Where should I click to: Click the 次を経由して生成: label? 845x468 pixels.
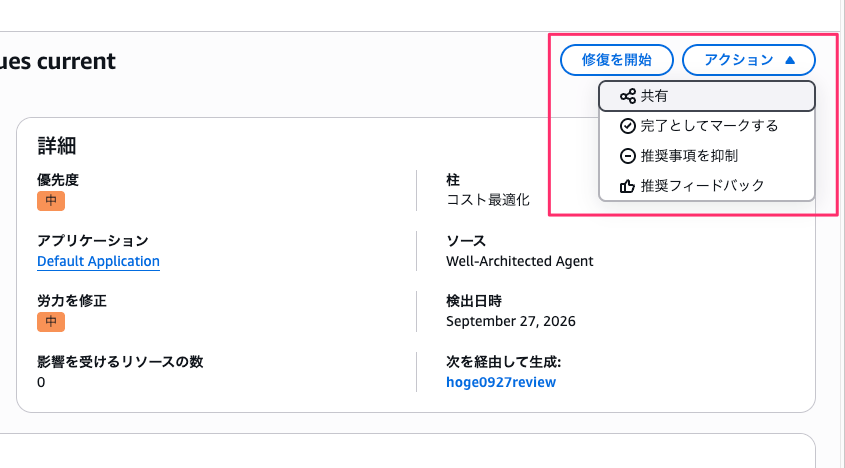tap(503, 362)
